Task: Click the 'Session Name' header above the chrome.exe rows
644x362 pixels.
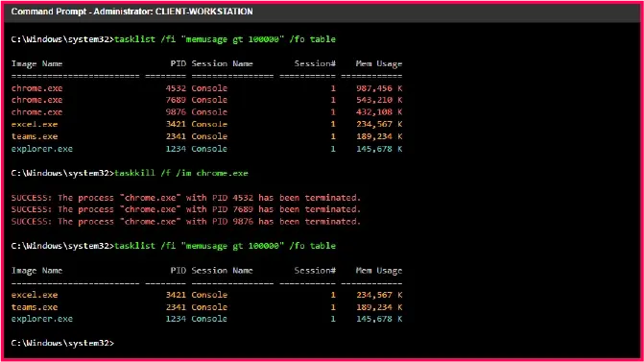Action: [x=223, y=64]
